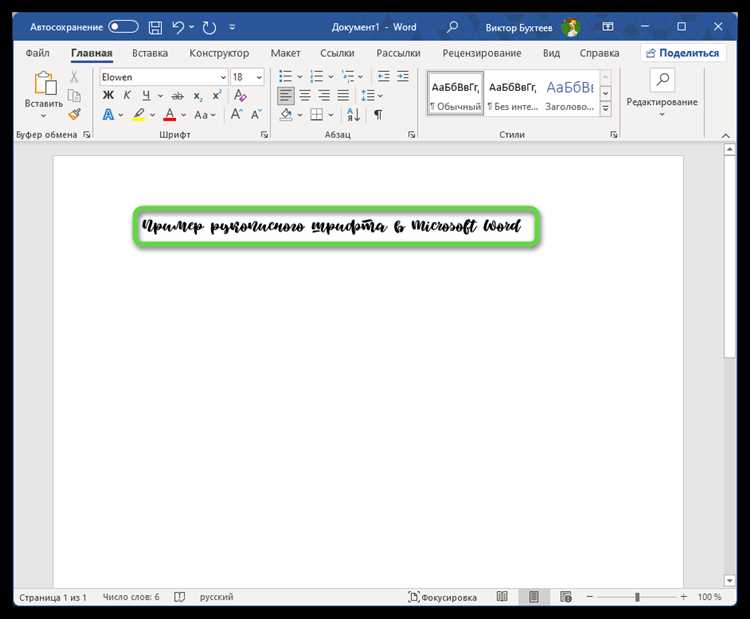Apply yellow text highlight color
This screenshot has height=619, width=750.
[x=139, y=115]
